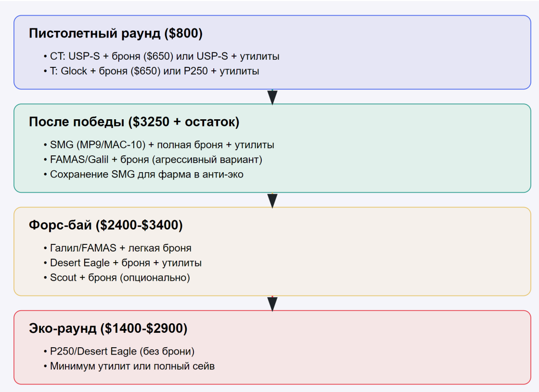Select the После победы ($3250 + остаток) heading
Screen dimensions: 539x392
pos(134,122)
